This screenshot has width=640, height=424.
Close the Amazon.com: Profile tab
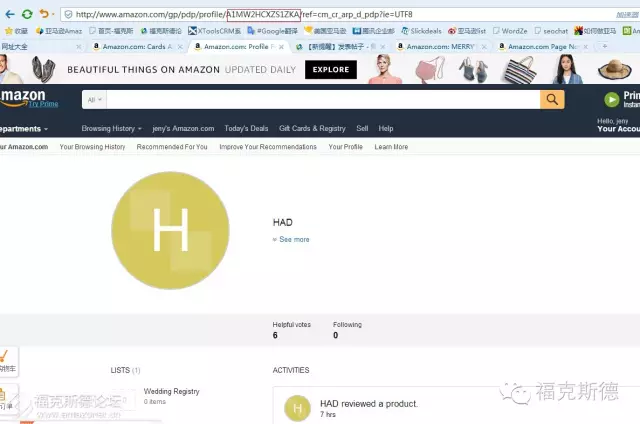pyautogui.click(x=281, y=47)
